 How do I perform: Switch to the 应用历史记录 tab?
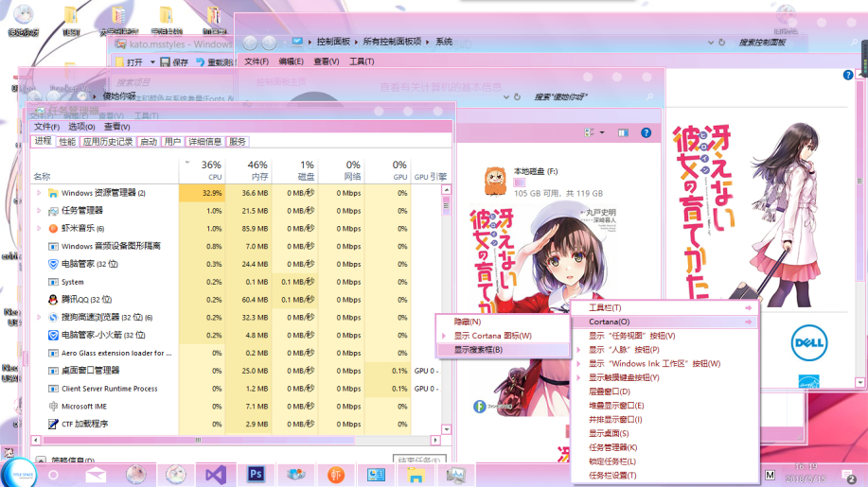pyautogui.click(x=107, y=142)
